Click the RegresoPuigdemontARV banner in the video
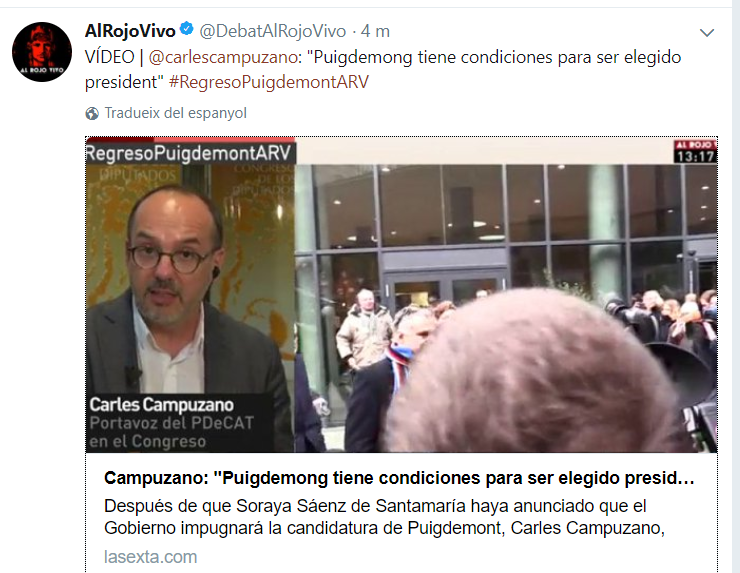The width and height of the screenshot is (740, 573). click(x=190, y=153)
